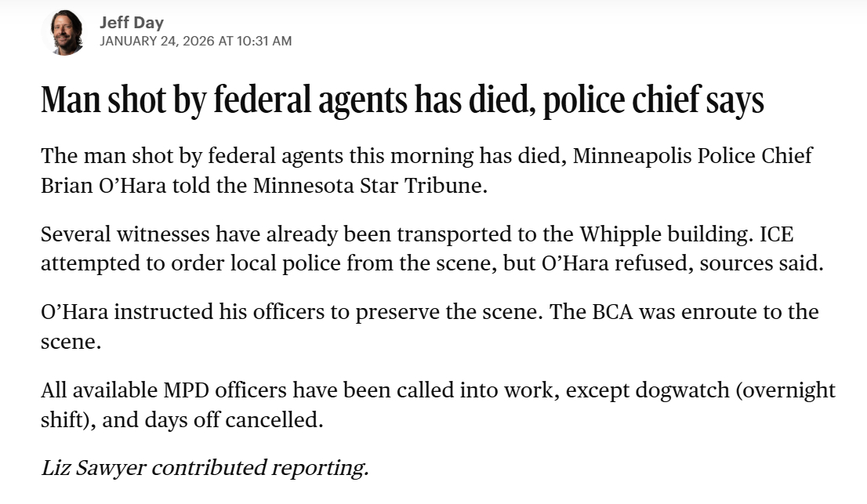This screenshot has height=504, width=867.
Task: Click the "BCA" abbreviation in the article
Action: 607,311
